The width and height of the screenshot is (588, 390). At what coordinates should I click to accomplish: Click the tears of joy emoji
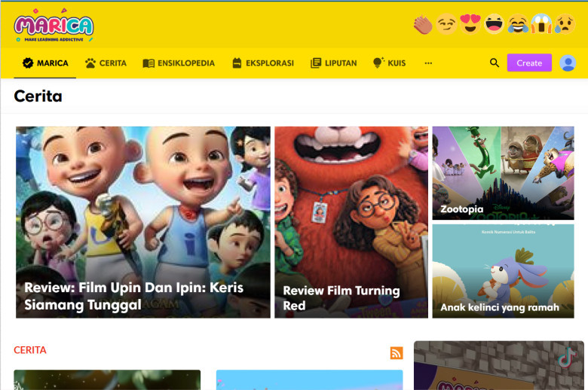pyautogui.click(x=518, y=25)
